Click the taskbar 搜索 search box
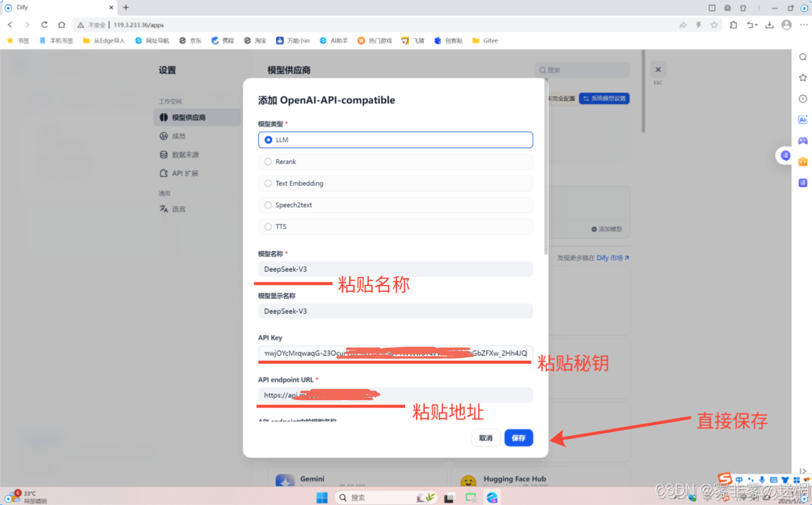The image size is (812, 505). click(386, 498)
